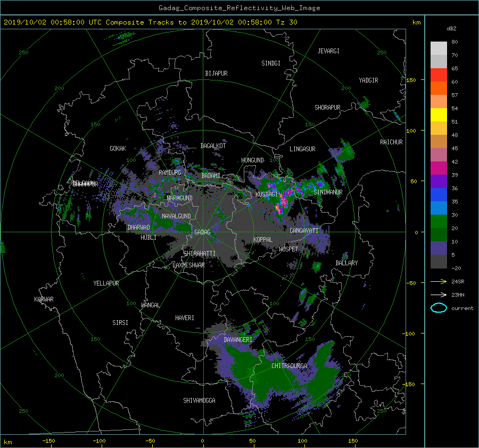Click the RAICHUR city label

coord(391,142)
